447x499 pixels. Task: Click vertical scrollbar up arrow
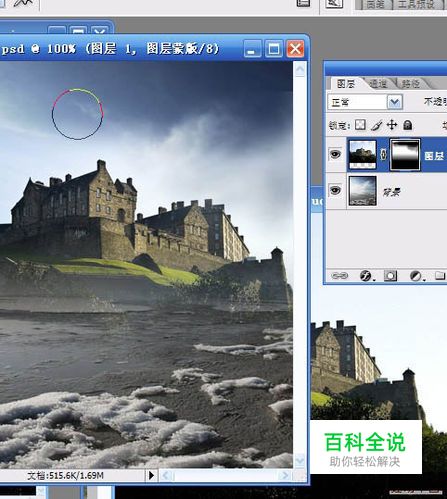point(300,69)
